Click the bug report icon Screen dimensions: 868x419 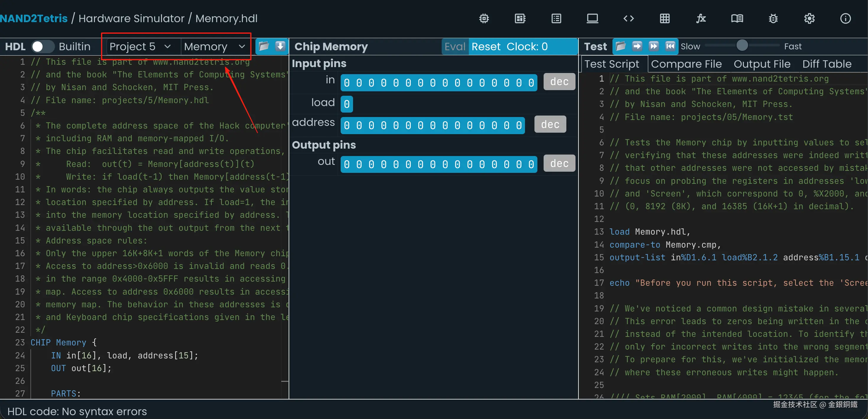tap(773, 19)
